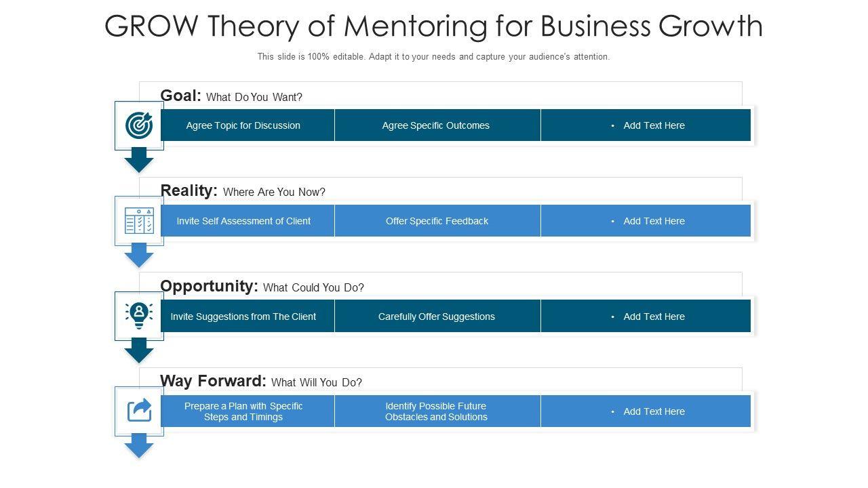Image resolution: width=868 pixels, height=488 pixels.
Task: Click the down arrow below Way Forward icon
Action: pyautogui.click(x=139, y=445)
